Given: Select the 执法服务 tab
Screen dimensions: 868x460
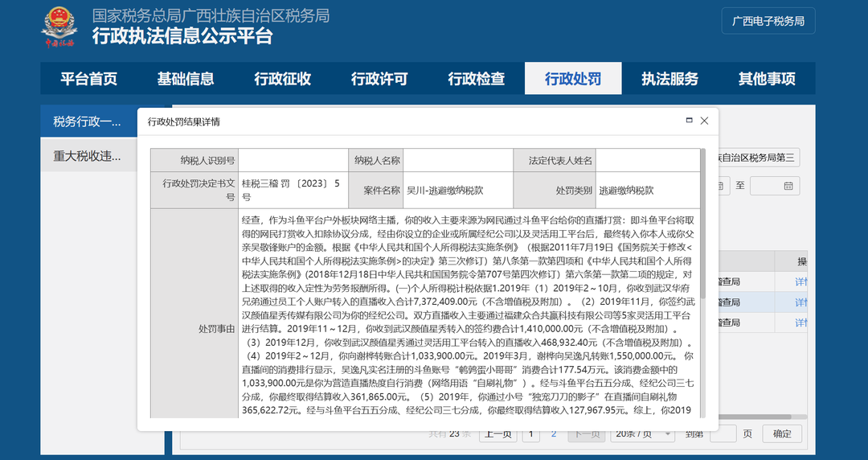Looking at the screenshot, I should pyautogui.click(x=669, y=78).
